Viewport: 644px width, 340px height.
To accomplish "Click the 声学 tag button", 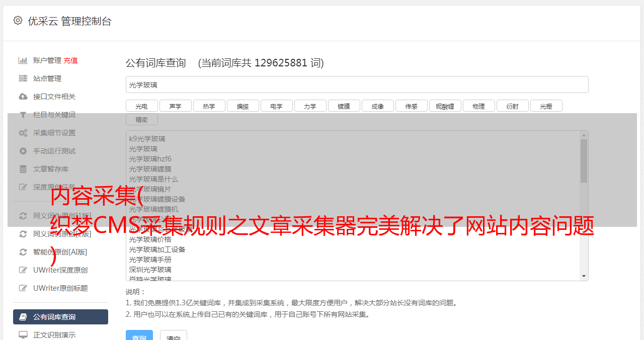I will [x=175, y=106].
